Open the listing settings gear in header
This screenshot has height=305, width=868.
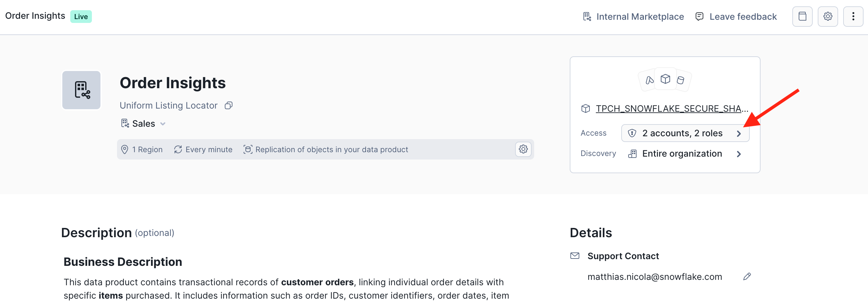pyautogui.click(x=828, y=17)
